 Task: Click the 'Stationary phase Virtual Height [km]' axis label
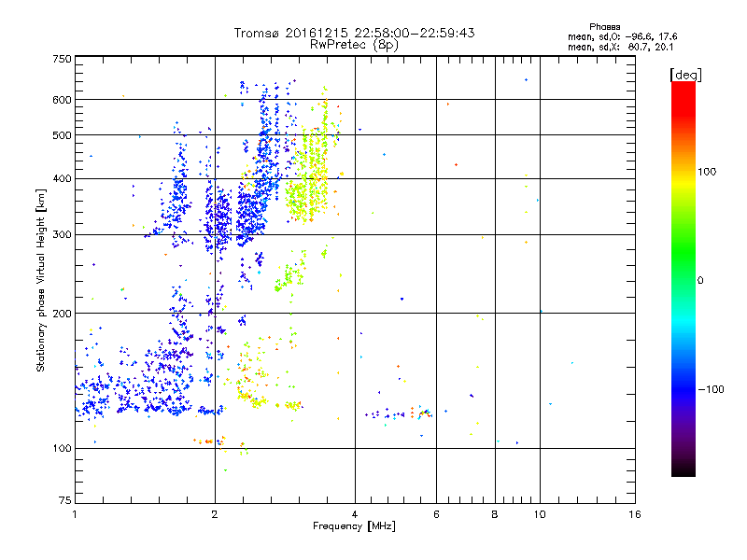pyautogui.click(x=40, y=281)
